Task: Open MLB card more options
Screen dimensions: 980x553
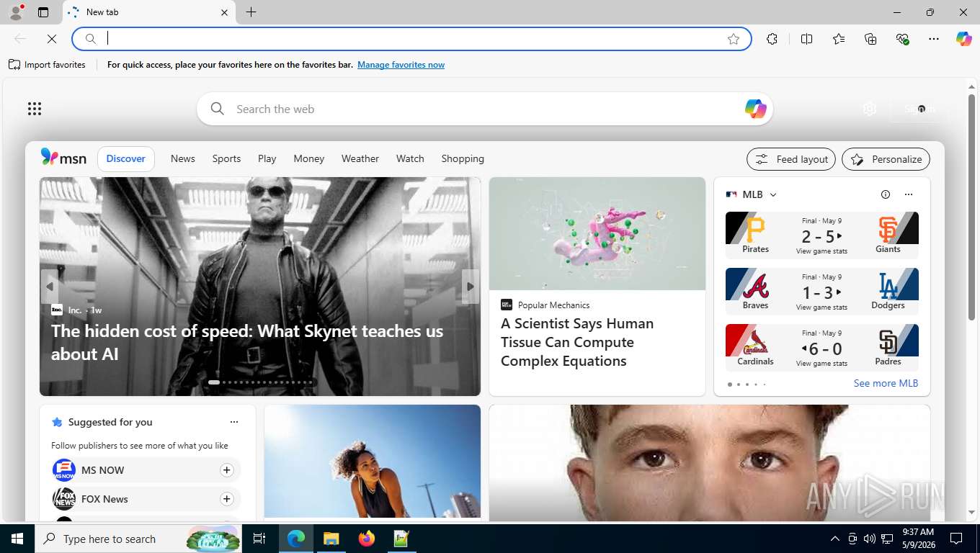Action: tap(909, 194)
